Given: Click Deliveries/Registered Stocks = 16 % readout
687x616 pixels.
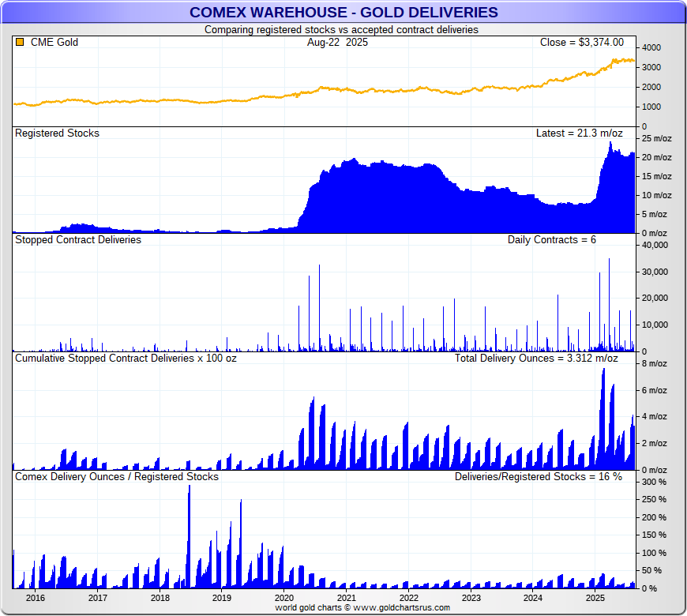Looking at the screenshot, I should [x=538, y=476].
